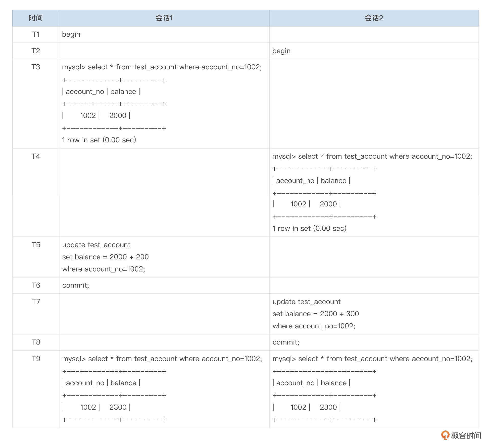Click the select query in row T4

click(372, 156)
